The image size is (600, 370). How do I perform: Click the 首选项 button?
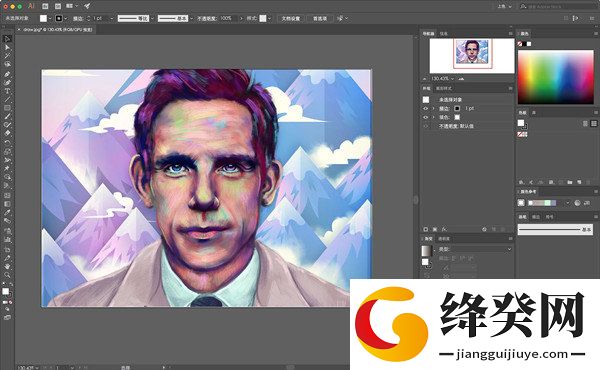coord(320,18)
